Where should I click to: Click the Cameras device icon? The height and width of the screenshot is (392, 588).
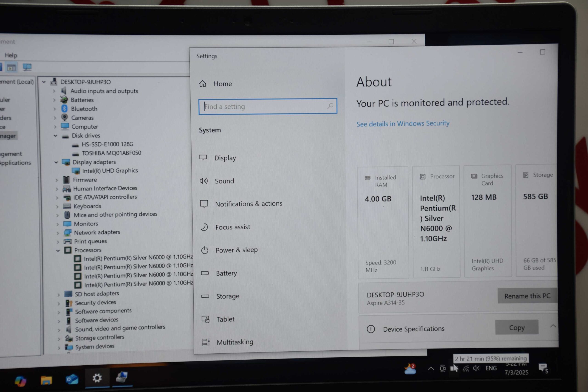tap(65, 117)
